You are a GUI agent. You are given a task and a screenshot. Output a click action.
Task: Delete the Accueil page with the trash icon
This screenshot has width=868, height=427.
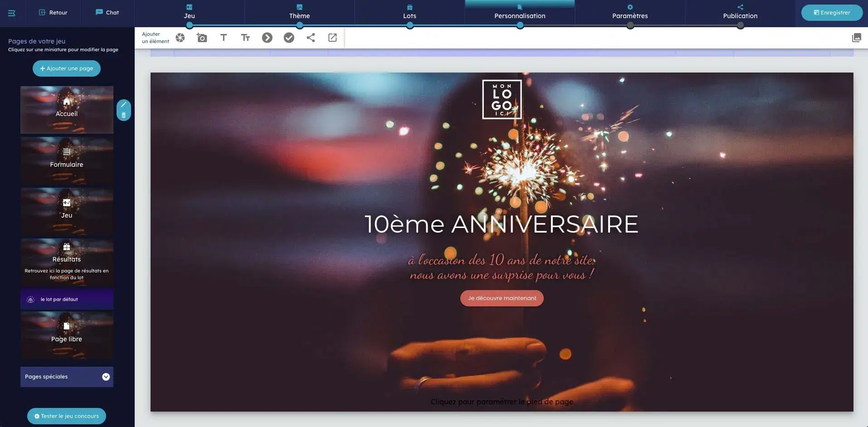(123, 115)
